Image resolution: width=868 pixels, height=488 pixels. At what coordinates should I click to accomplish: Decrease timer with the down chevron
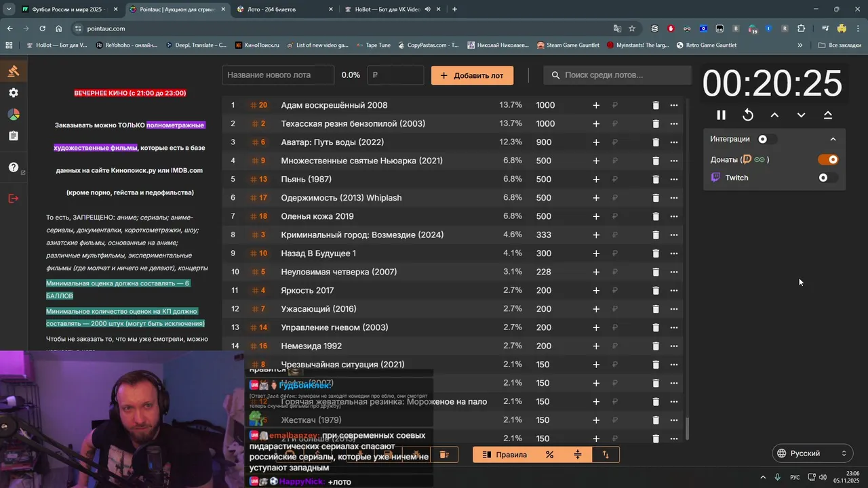pos(801,115)
